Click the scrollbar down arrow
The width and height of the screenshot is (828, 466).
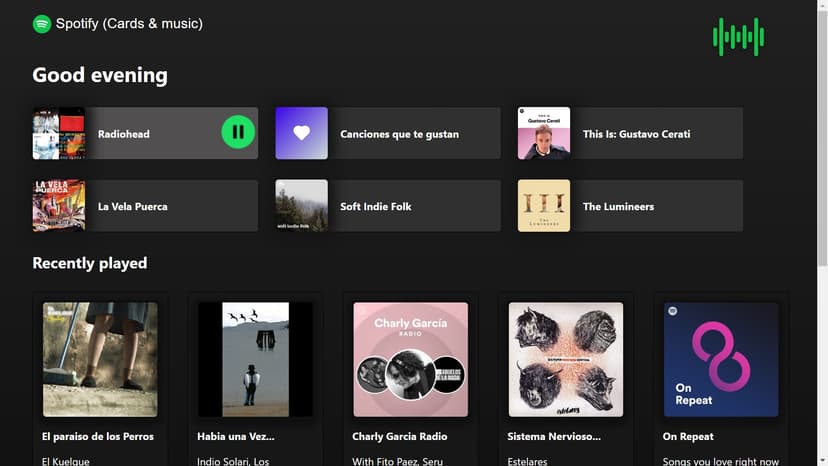822,461
